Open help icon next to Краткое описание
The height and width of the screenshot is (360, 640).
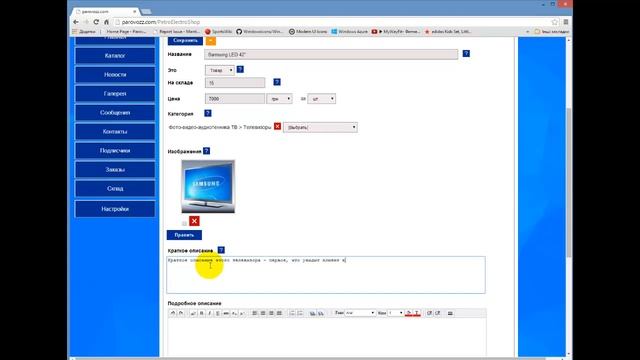[221, 250]
